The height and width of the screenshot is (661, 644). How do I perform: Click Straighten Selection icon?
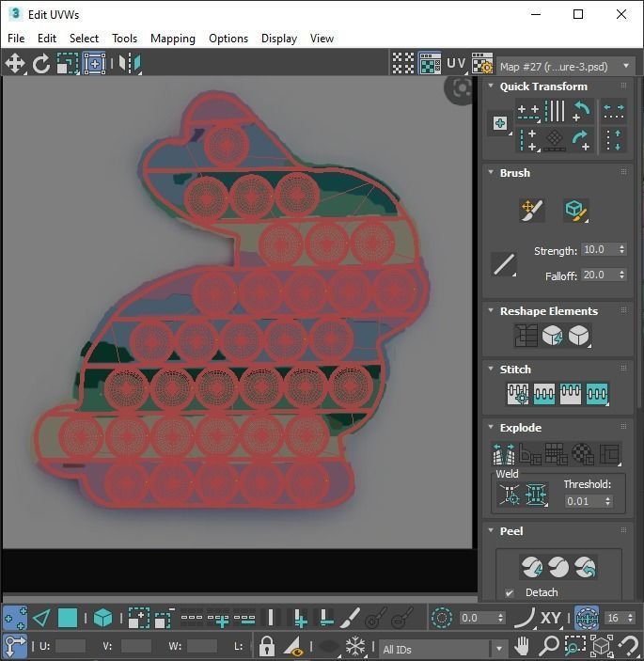click(526, 336)
